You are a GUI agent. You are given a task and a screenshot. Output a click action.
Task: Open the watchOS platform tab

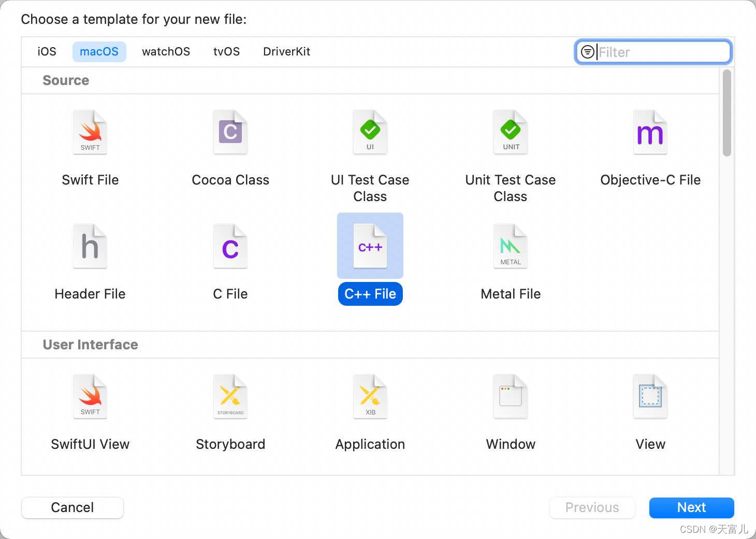point(166,52)
